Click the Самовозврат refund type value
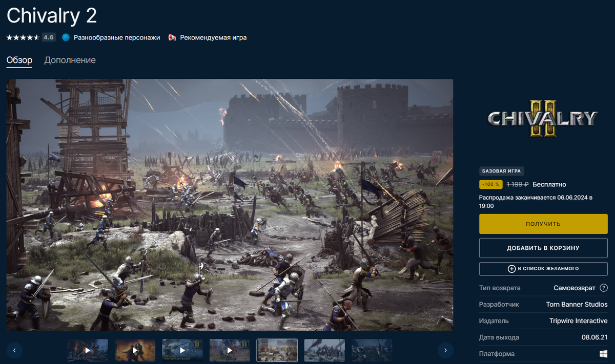Image resolution: width=615 pixels, height=364 pixels. (x=575, y=288)
